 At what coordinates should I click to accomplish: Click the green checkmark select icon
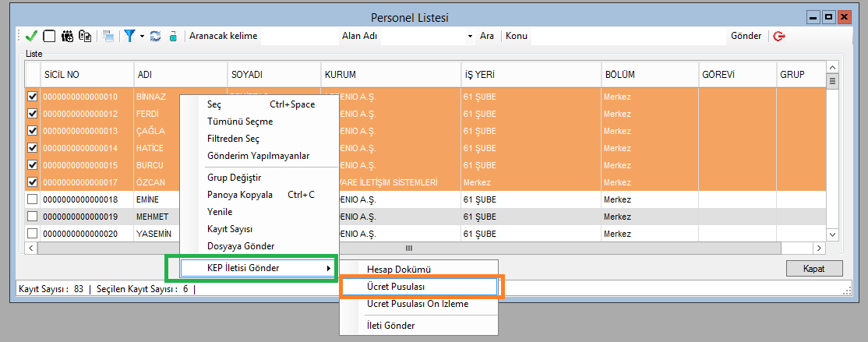31,36
